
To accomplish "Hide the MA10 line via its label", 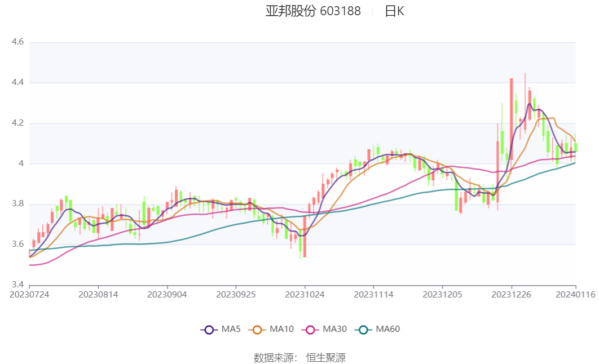I will tap(281, 329).
